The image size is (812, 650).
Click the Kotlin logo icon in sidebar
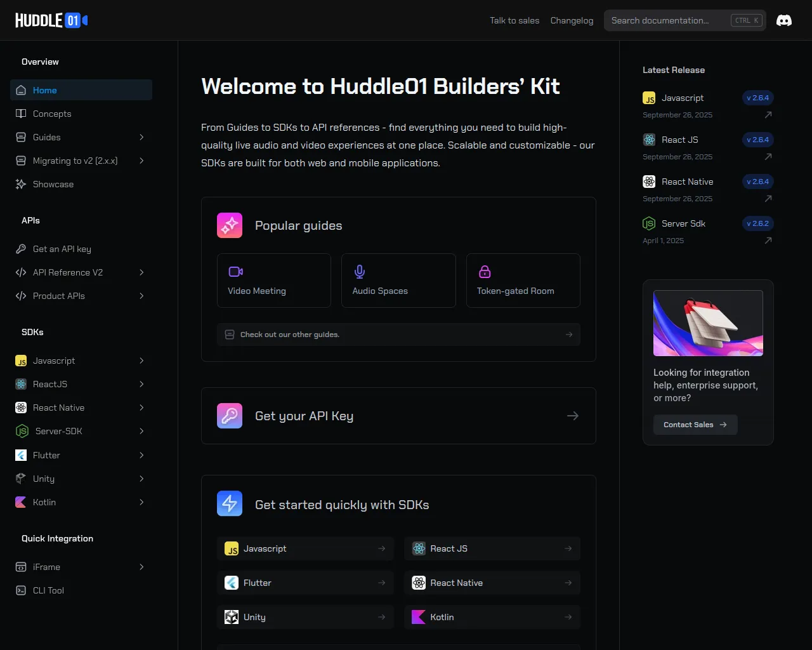point(21,502)
